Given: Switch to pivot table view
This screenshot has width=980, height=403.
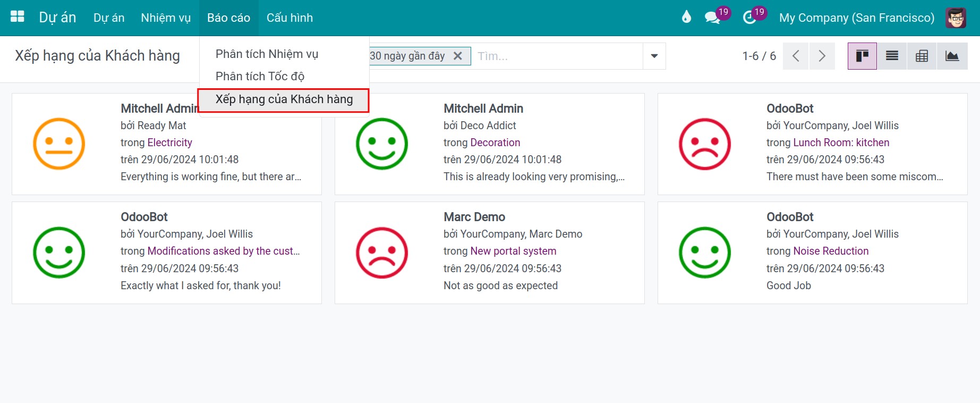Looking at the screenshot, I should click(922, 56).
